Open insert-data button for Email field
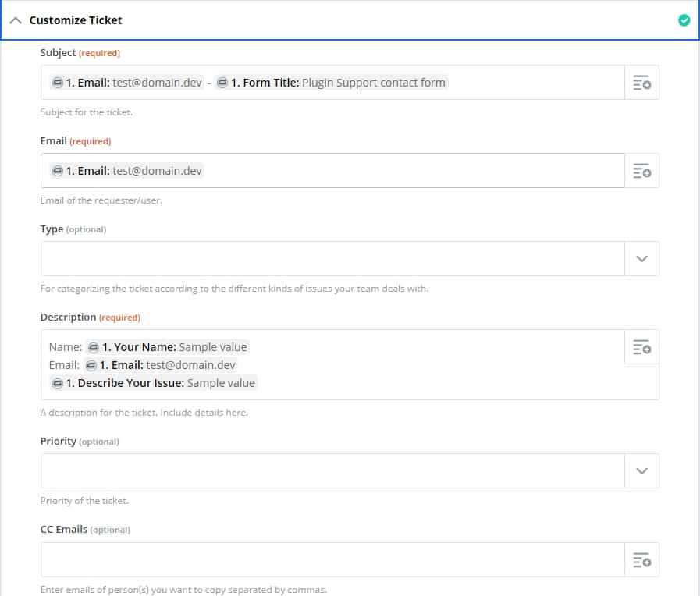Screen dimensions: 700x596 [641, 171]
